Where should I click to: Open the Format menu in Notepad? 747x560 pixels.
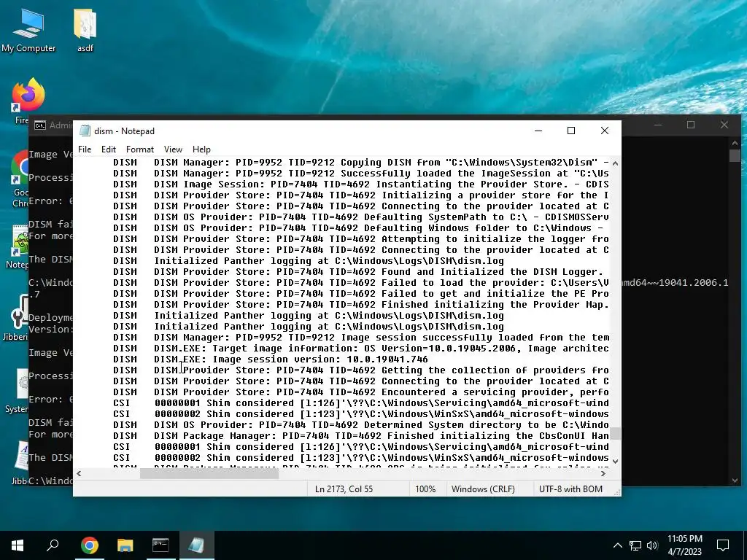click(140, 149)
